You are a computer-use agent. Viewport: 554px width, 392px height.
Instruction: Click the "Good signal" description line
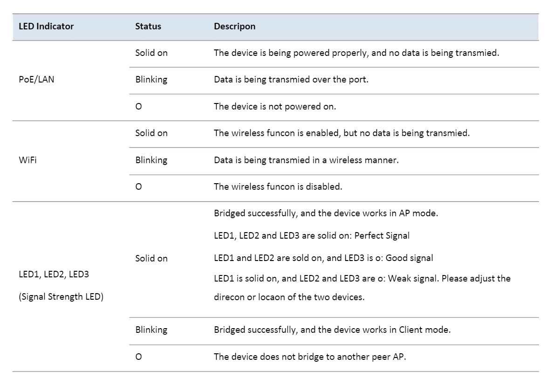pyautogui.click(x=323, y=258)
